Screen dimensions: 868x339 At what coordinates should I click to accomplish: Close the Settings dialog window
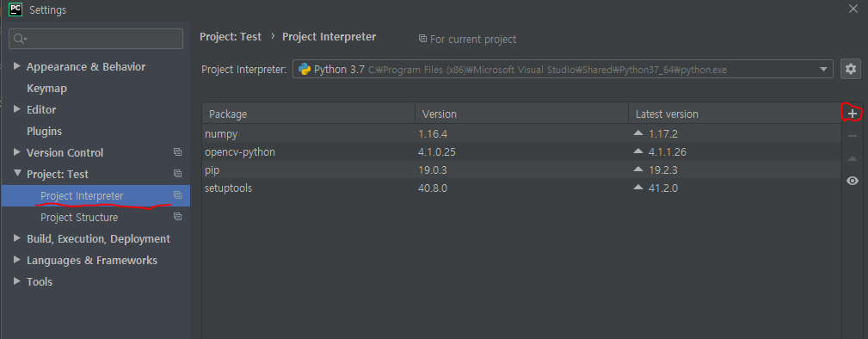coord(853,9)
